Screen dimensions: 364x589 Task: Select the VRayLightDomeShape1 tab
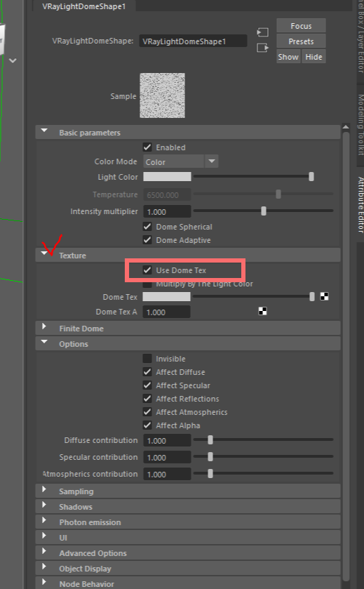point(84,6)
